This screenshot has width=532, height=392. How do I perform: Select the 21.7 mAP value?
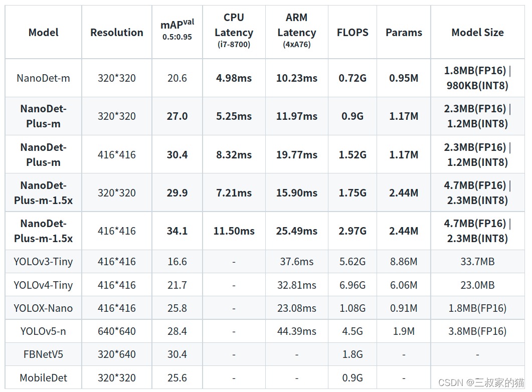[x=177, y=285]
